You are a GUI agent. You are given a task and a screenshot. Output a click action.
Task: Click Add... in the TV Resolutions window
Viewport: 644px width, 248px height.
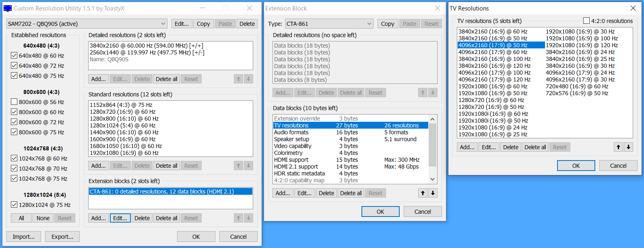click(x=467, y=147)
